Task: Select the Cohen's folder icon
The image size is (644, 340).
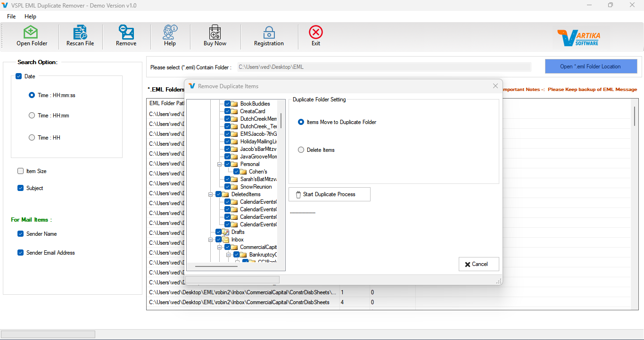Action: 243,172
